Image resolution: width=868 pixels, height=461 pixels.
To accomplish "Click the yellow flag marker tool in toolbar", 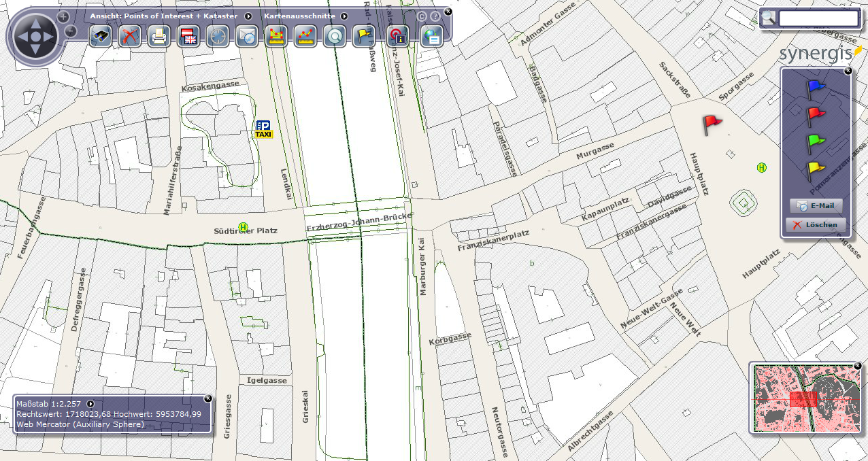I will click(364, 37).
